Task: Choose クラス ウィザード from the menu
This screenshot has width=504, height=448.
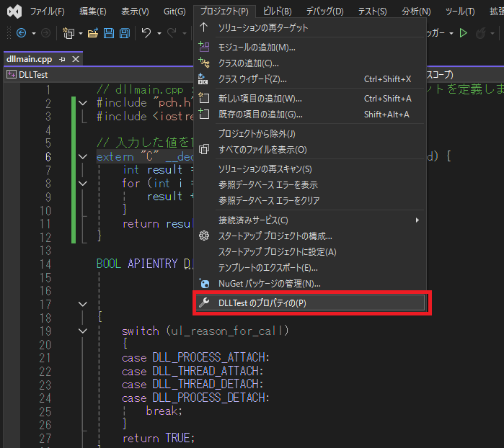Action: [x=252, y=79]
